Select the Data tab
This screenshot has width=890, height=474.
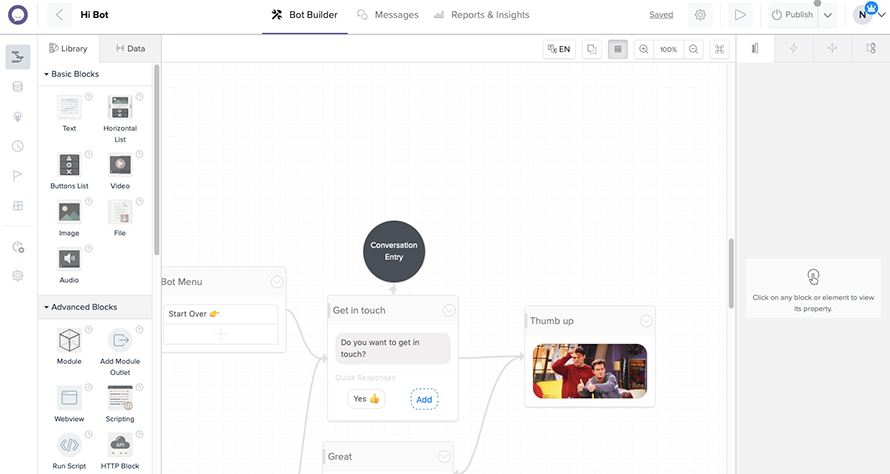click(x=131, y=48)
